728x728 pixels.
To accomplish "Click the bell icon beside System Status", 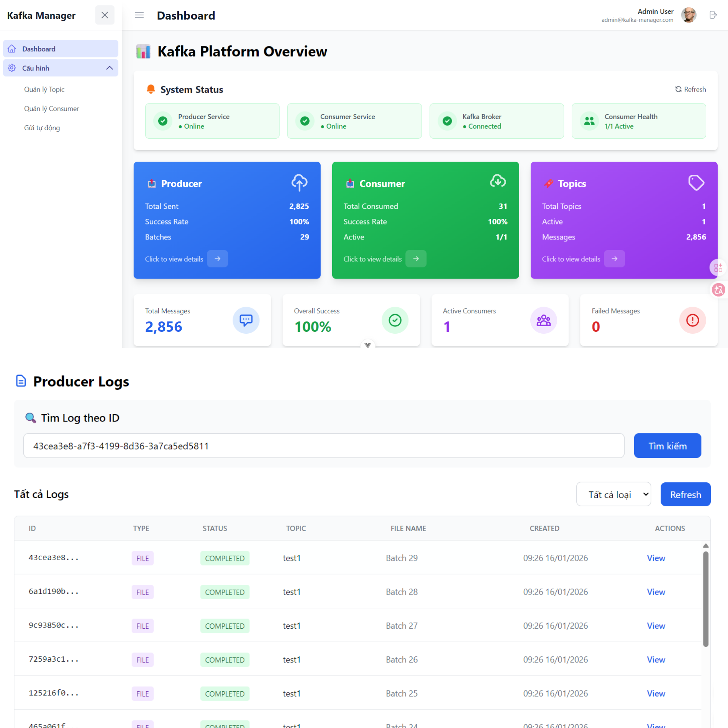I will click(x=150, y=89).
